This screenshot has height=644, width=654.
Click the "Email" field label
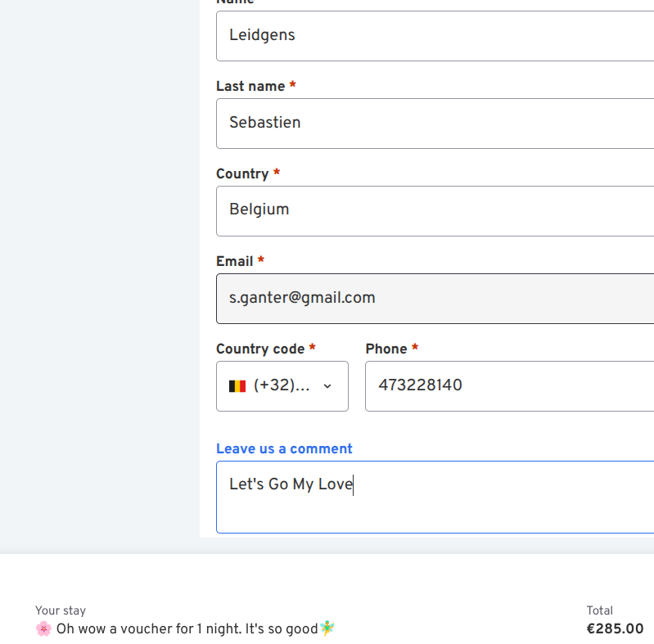click(235, 261)
